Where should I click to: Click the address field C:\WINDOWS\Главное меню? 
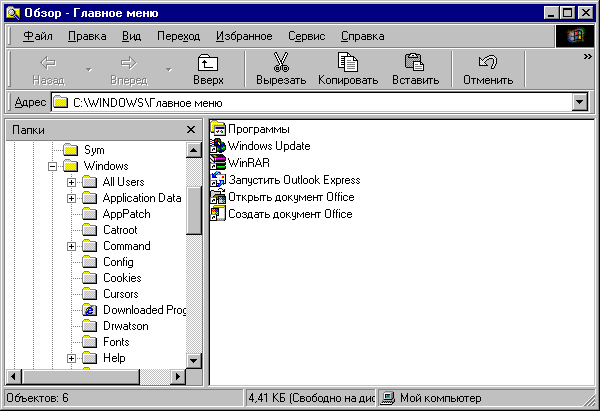click(312, 102)
